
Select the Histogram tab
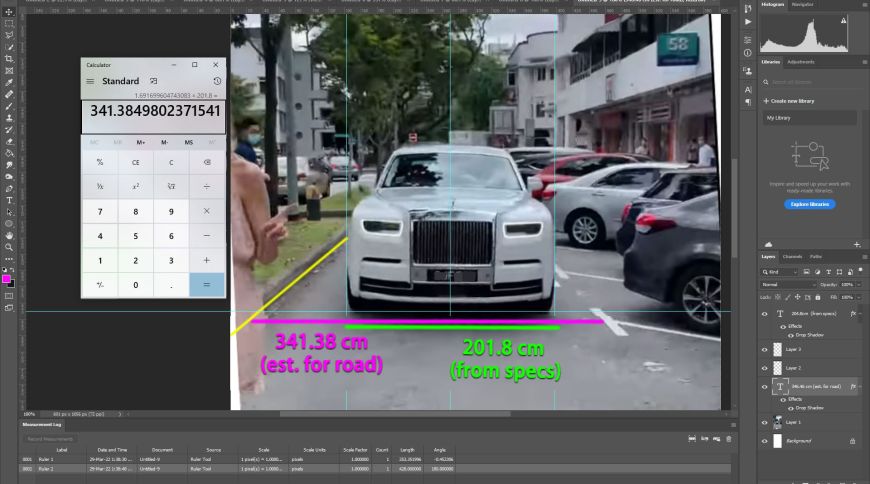(773, 4)
